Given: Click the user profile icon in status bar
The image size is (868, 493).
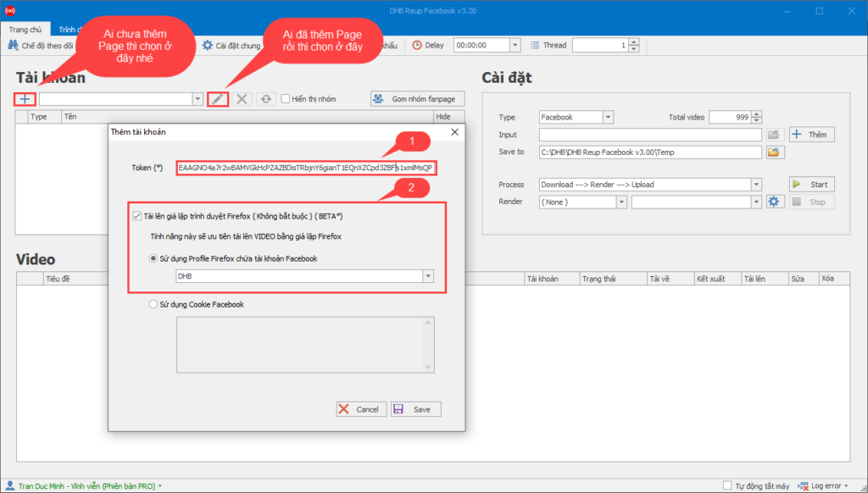Looking at the screenshot, I should coord(9,486).
